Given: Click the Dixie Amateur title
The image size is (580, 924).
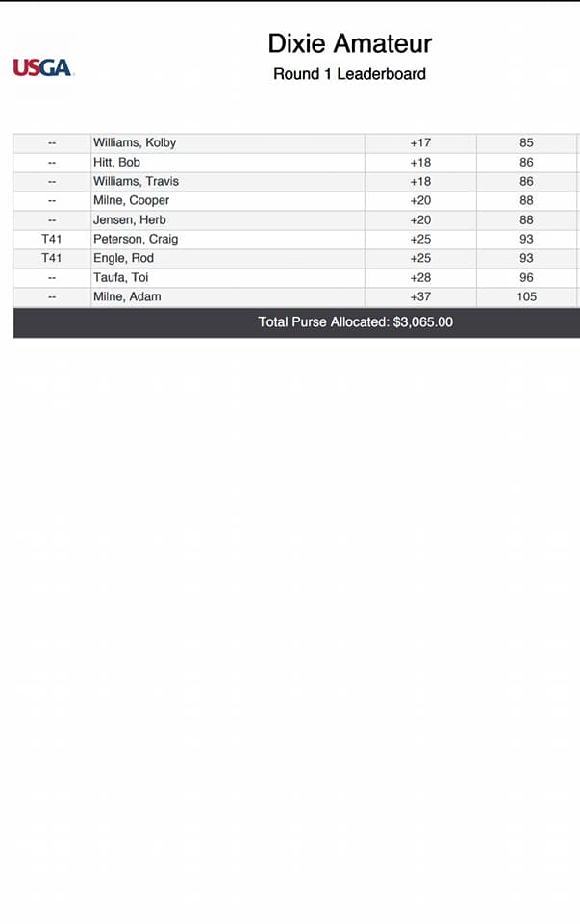Looking at the screenshot, I should [x=349, y=43].
